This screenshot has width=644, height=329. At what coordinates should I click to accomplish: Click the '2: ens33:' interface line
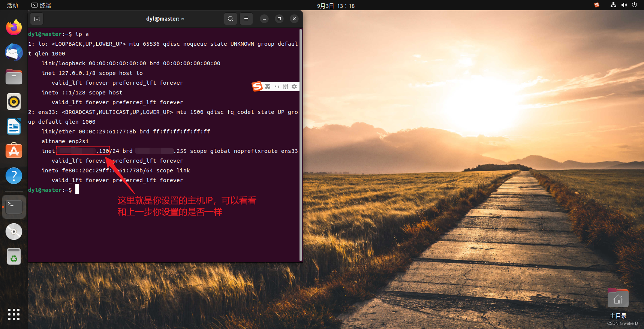[163, 112]
